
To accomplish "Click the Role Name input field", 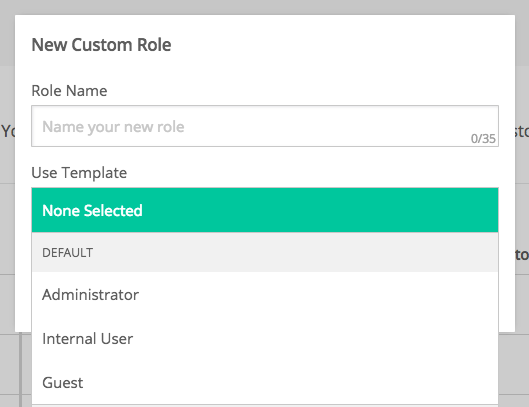I will [265, 126].
